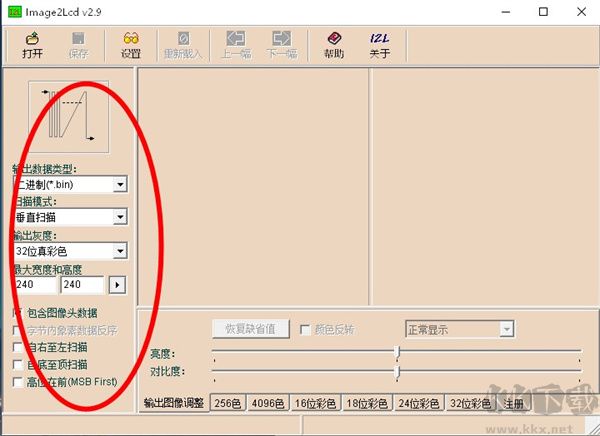This screenshot has height=436, width=600.
Task: Open the 帮助 help book icon
Action: [334, 45]
